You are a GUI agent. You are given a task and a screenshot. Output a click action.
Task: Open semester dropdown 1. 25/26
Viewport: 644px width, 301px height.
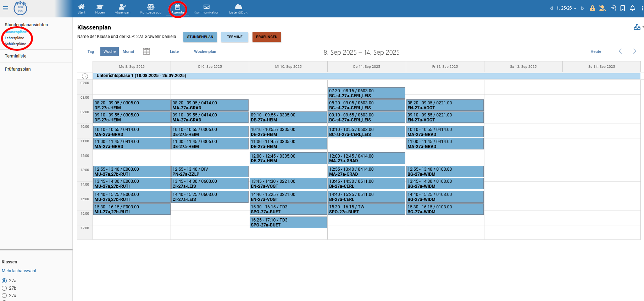[x=566, y=8]
